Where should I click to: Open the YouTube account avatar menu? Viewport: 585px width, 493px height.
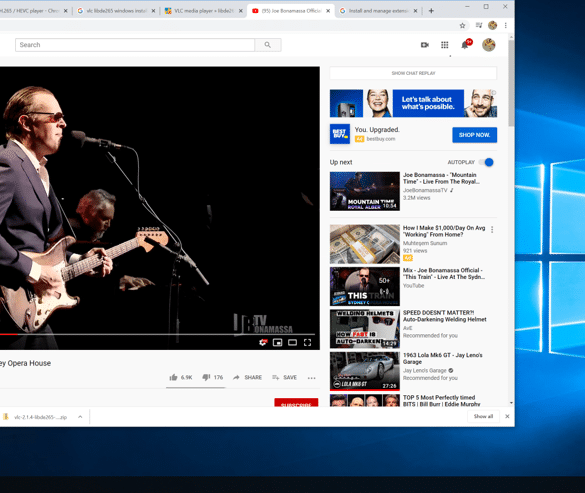point(488,45)
